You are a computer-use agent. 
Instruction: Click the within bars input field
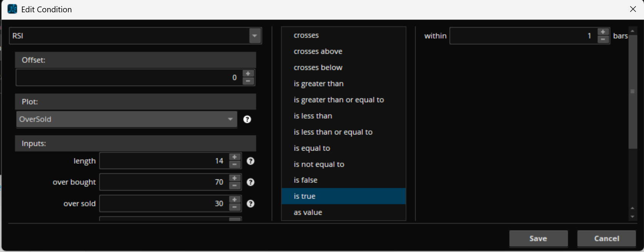[x=523, y=36]
